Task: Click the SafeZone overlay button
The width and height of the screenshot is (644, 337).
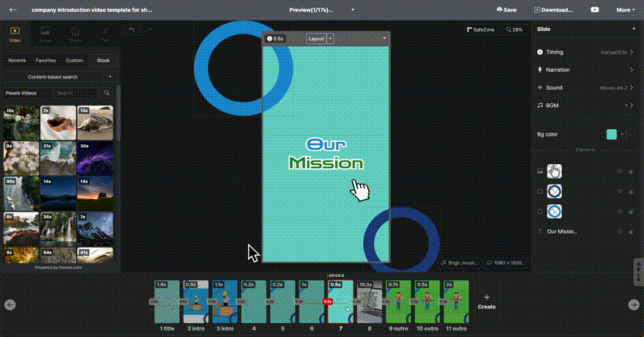Action: (481, 29)
